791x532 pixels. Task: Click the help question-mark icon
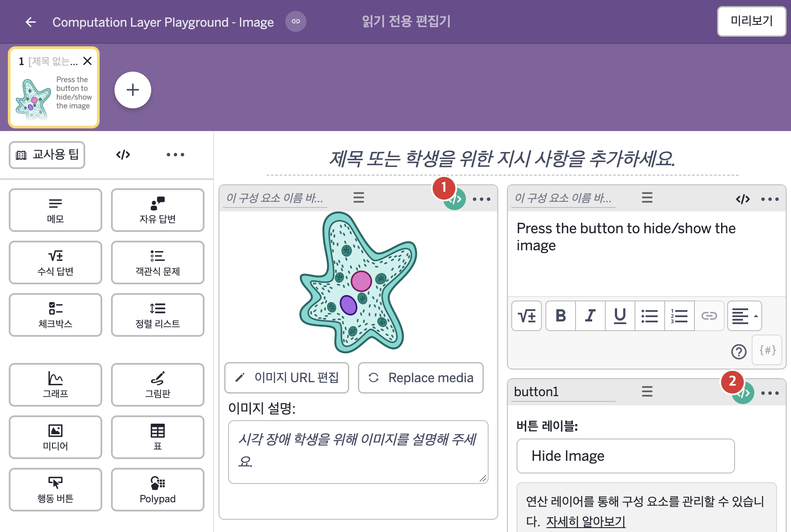[739, 351]
